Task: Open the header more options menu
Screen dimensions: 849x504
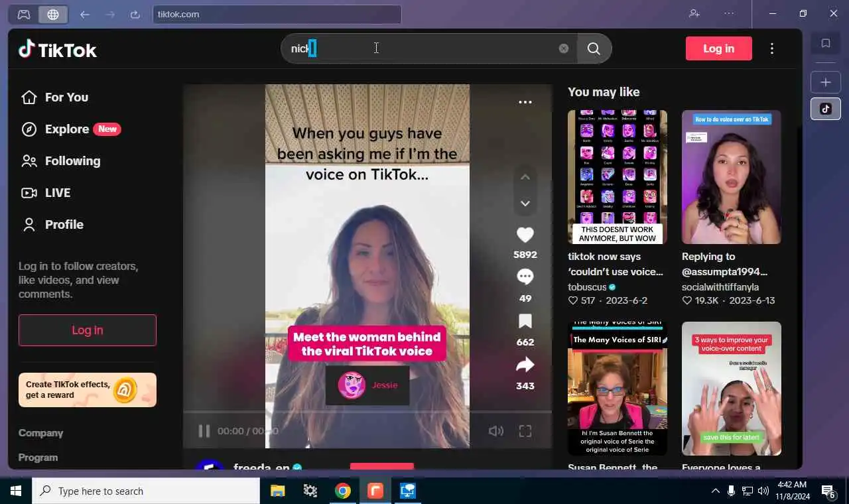Action: (x=772, y=48)
